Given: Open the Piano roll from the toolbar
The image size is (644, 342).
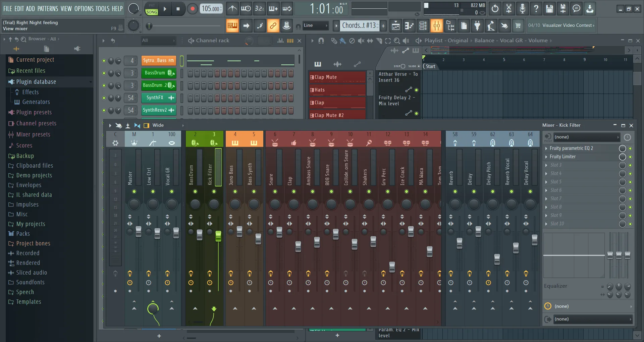Looking at the screenshot, I should coord(410,25).
